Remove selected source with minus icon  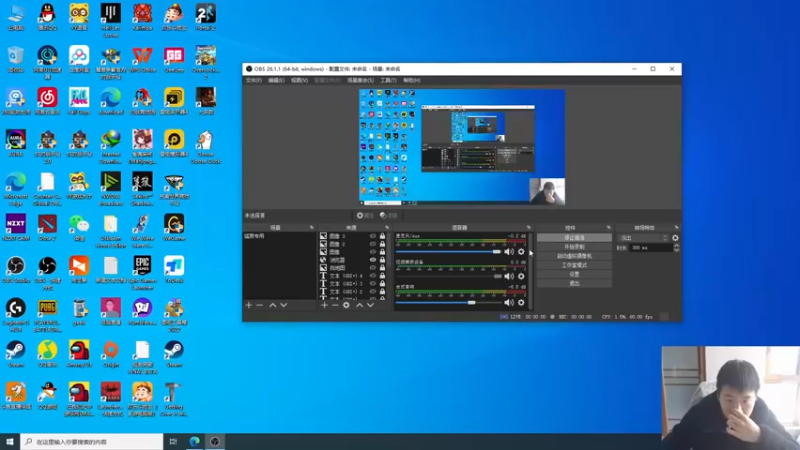[335, 305]
